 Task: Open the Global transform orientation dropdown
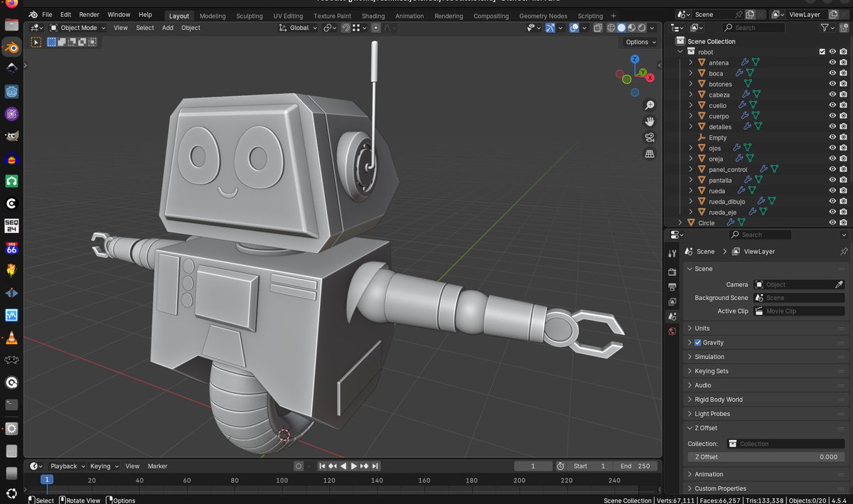coord(298,28)
